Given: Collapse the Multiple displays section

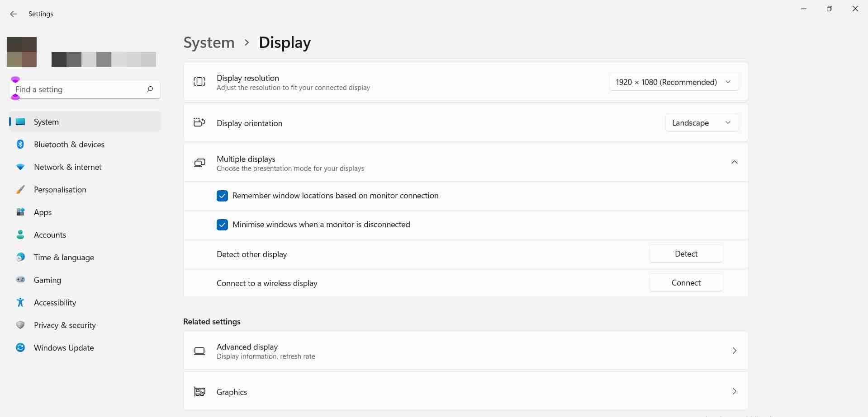Looking at the screenshot, I should click(734, 162).
